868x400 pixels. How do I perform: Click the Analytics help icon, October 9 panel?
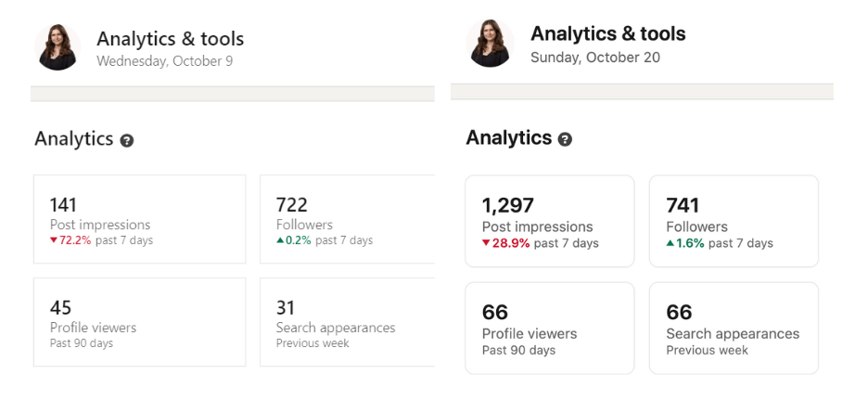127,141
